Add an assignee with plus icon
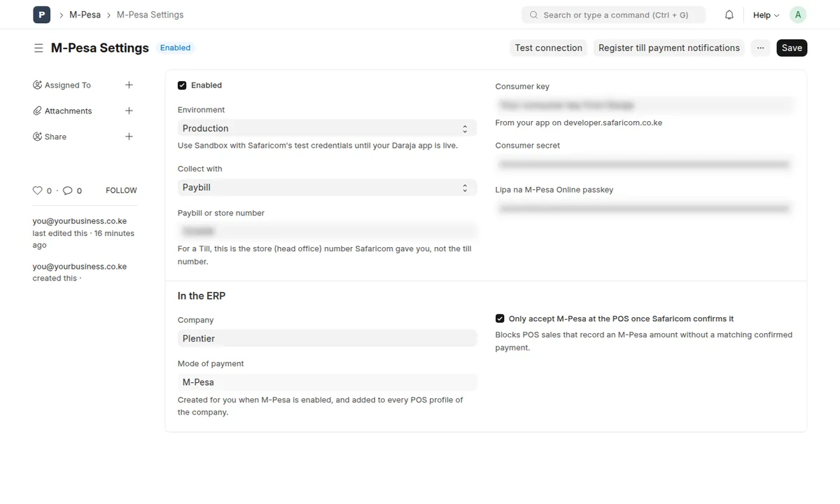Screen dimensions: 840x504 point(129,85)
